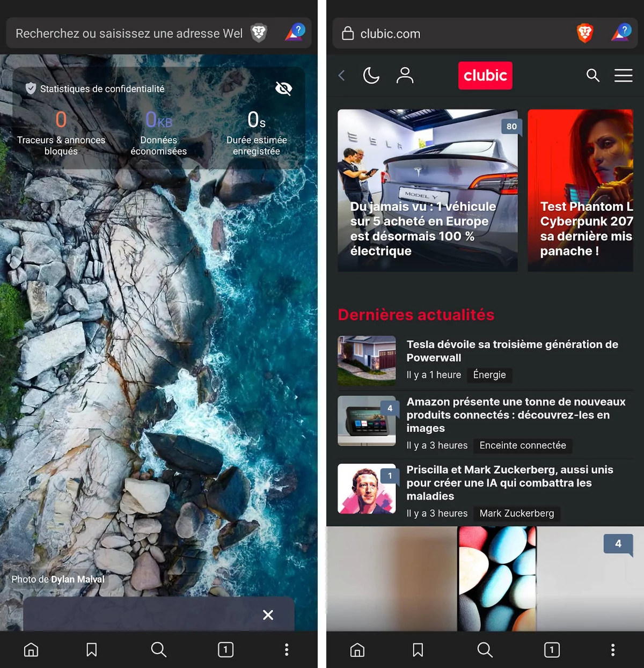Tap 'Durée estimée enregistrée' counter
644x668 pixels.
(257, 133)
